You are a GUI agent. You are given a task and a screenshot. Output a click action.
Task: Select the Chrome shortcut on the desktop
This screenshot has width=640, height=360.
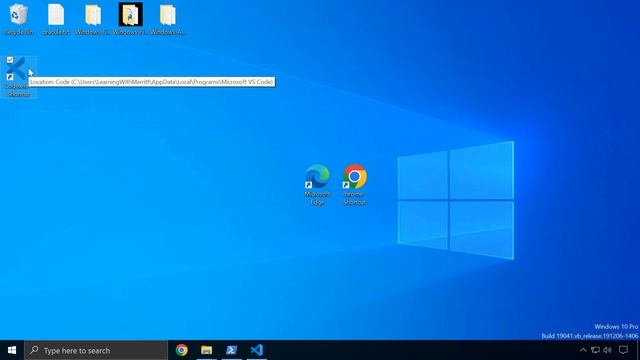click(355, 185)
